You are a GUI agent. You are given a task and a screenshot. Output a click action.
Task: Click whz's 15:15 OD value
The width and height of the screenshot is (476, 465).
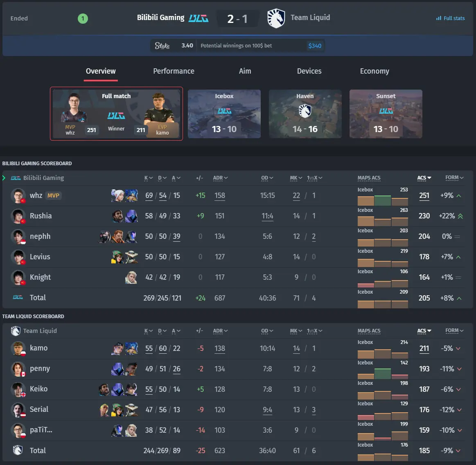[x=267, y=195]
